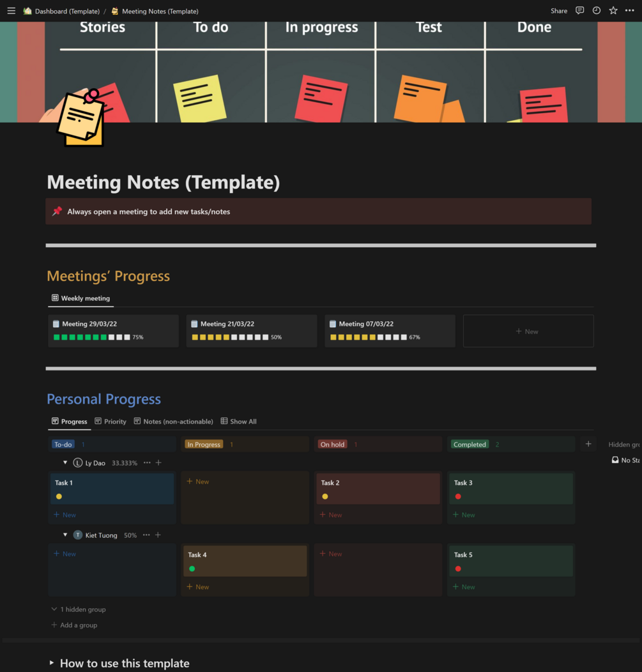642x672 pixels.
Task: Open the comments panel icon
Action: (x=579, y=10)
